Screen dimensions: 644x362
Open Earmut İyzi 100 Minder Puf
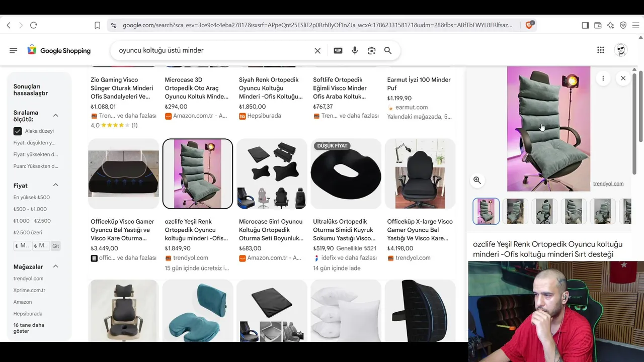(419, 84)
